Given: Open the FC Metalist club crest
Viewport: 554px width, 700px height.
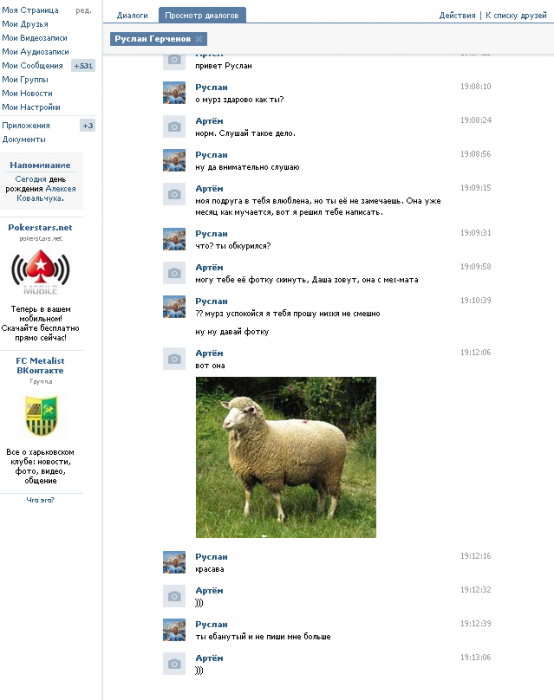Looking at the screenshot, I should click(x=41, y=415).
